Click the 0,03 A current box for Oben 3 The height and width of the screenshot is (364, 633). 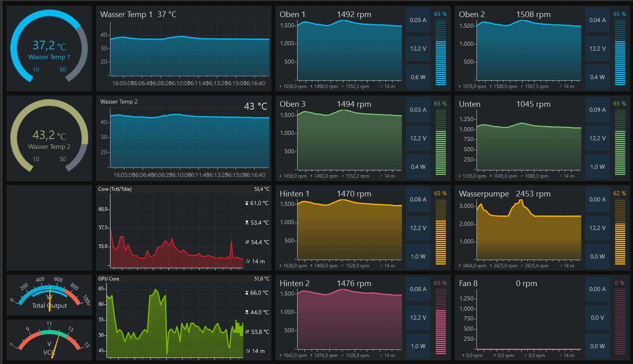(418, 110)
